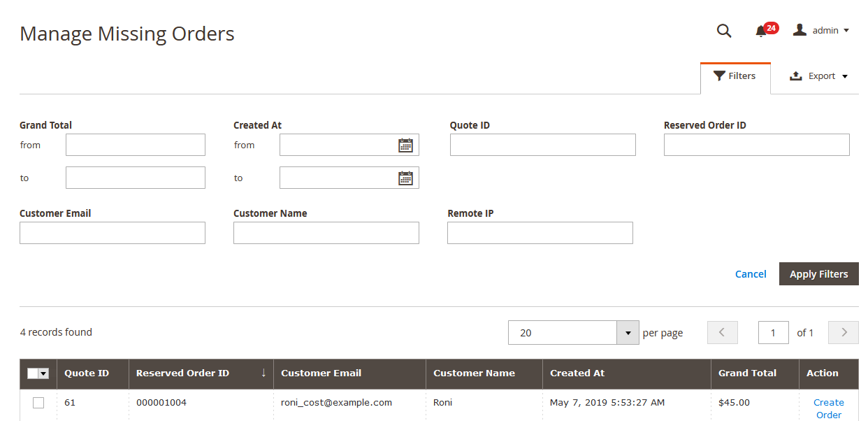
Task: Go to previous page arrow
Action: point(723,333)
